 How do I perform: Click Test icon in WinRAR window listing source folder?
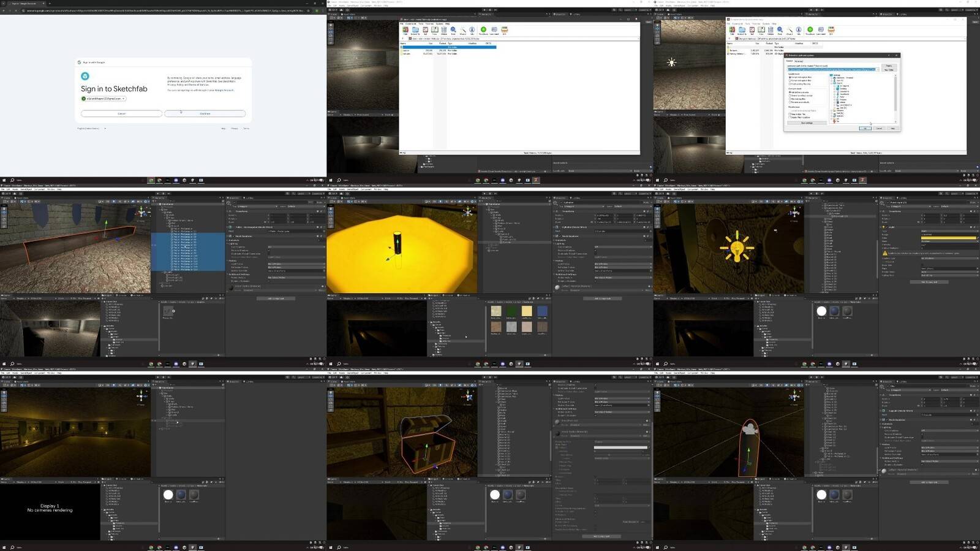pyautogui.click(x=425, y=30)
